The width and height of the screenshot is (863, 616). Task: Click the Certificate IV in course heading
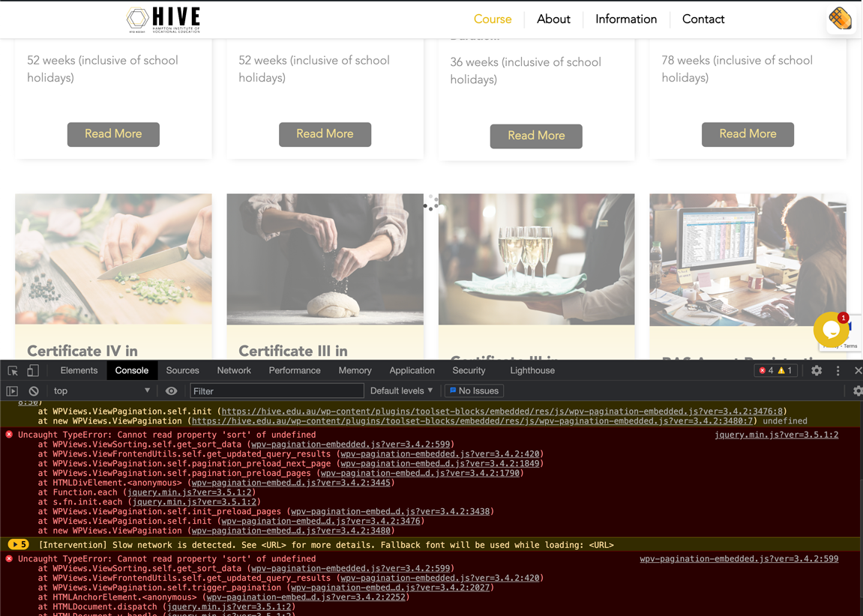[82, 351]
